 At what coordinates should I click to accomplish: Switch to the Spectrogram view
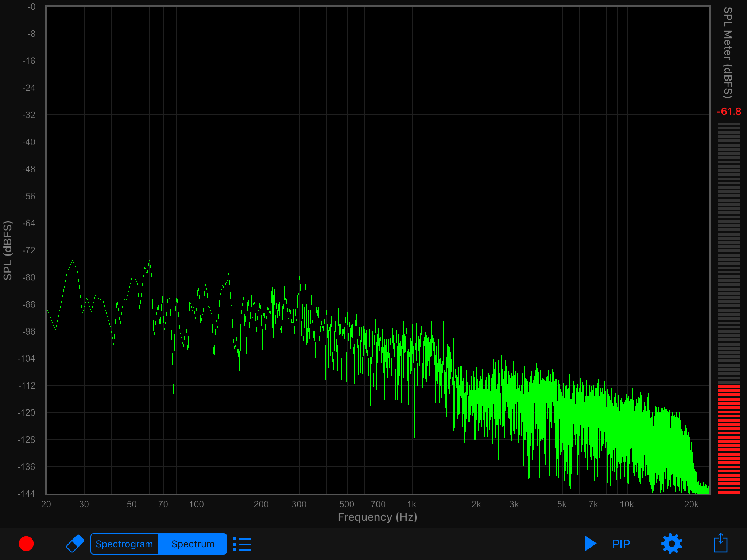(124, 544)
